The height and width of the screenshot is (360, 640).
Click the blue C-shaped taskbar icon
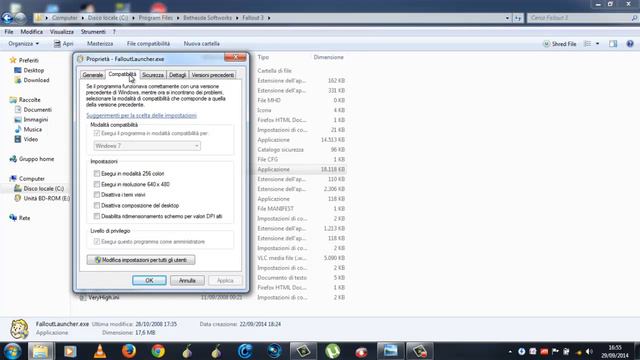[245, 351]
